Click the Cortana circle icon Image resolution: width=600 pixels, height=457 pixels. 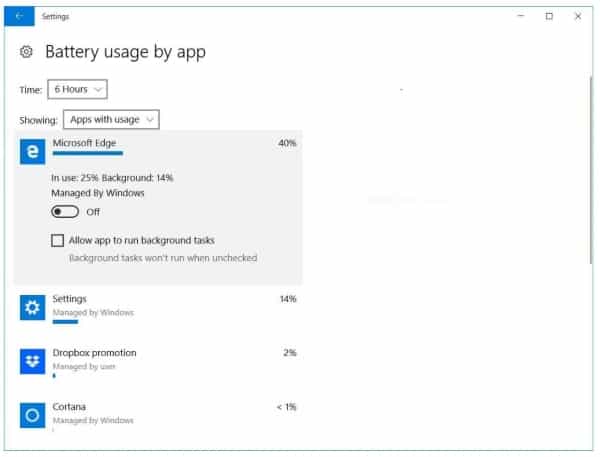(x=33, y=416)
